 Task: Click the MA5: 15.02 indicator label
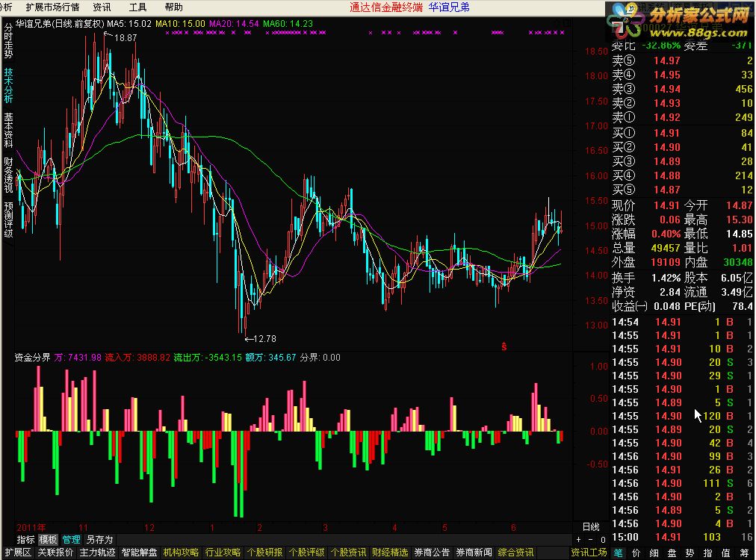coord(129,24)
